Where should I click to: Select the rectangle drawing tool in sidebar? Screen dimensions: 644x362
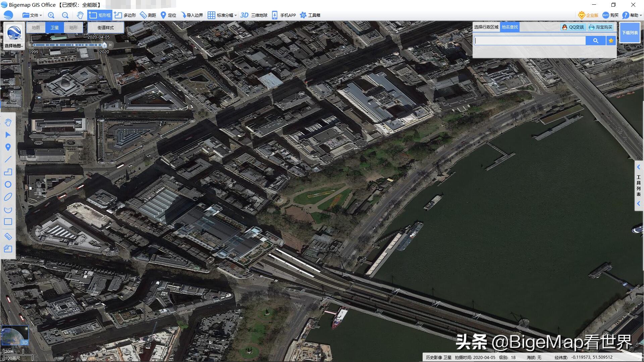click(8, 222)
